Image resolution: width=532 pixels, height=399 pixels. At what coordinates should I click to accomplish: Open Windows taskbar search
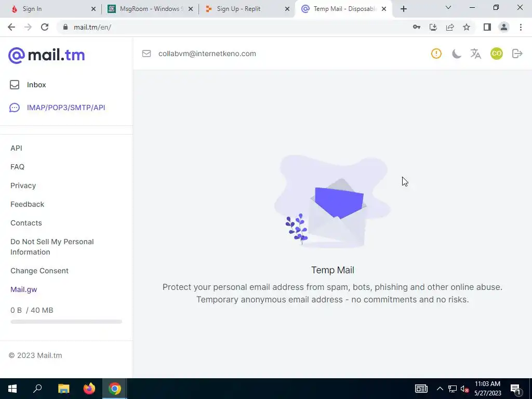(37, 389)
